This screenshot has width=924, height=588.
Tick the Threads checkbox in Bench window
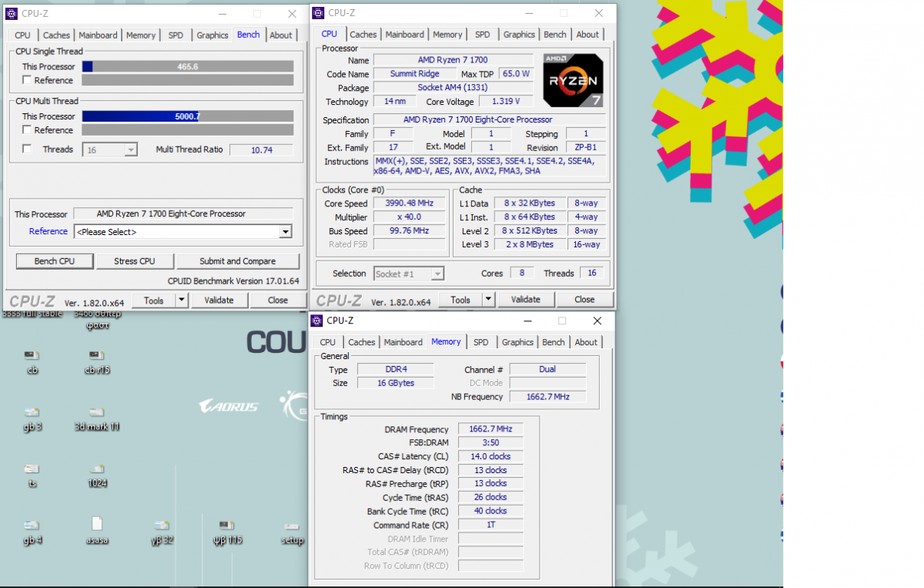click(x=27, y=150)
